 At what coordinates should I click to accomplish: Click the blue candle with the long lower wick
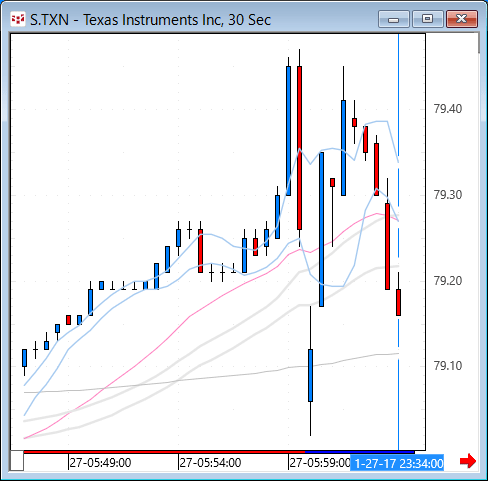(x=310, y=375)
